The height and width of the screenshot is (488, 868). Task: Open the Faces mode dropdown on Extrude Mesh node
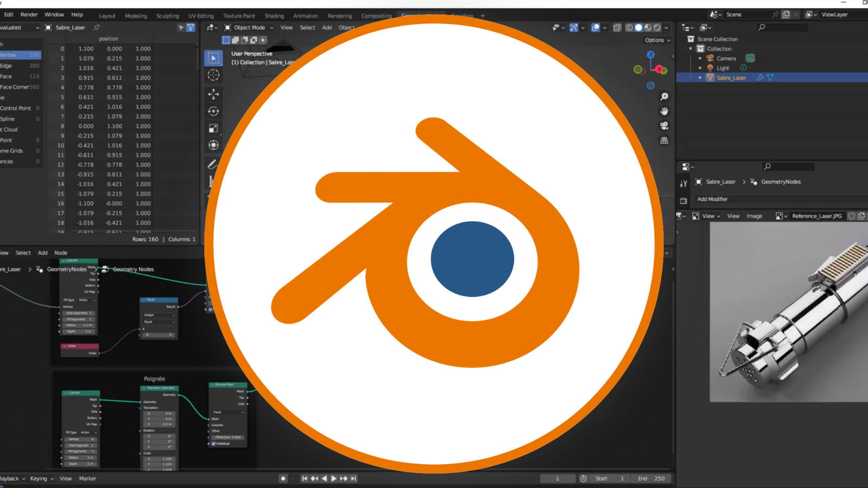coord(228,412)
